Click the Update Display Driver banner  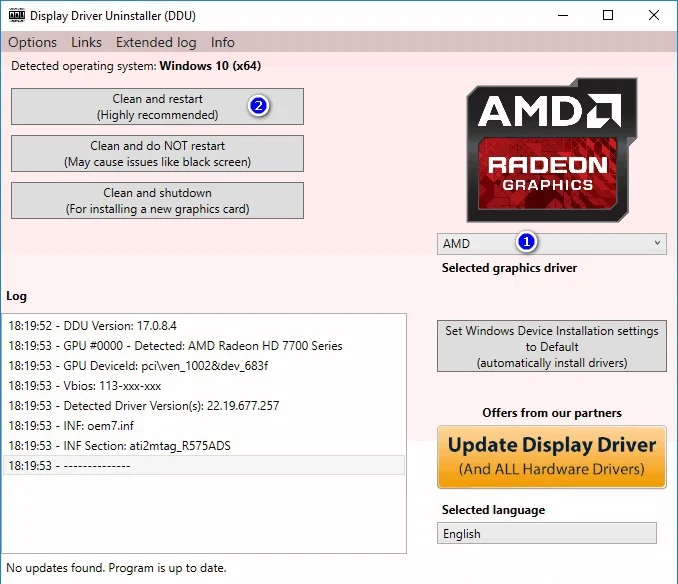point(552,456)
